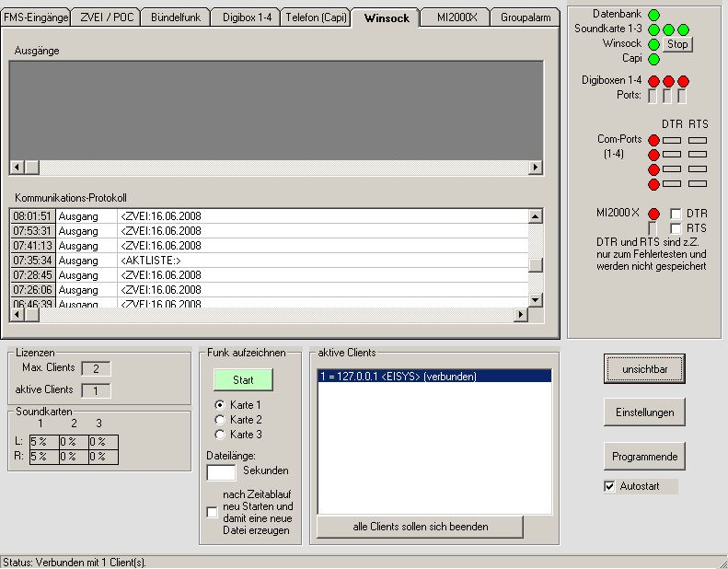Click the green Datenbank status indicator
This screenshot has width=728, height=569.
click(653, 15)
